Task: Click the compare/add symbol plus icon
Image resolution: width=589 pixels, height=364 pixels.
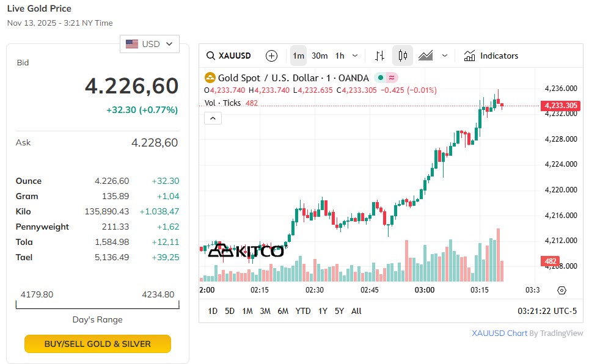Action: click(x=272, y=56)
